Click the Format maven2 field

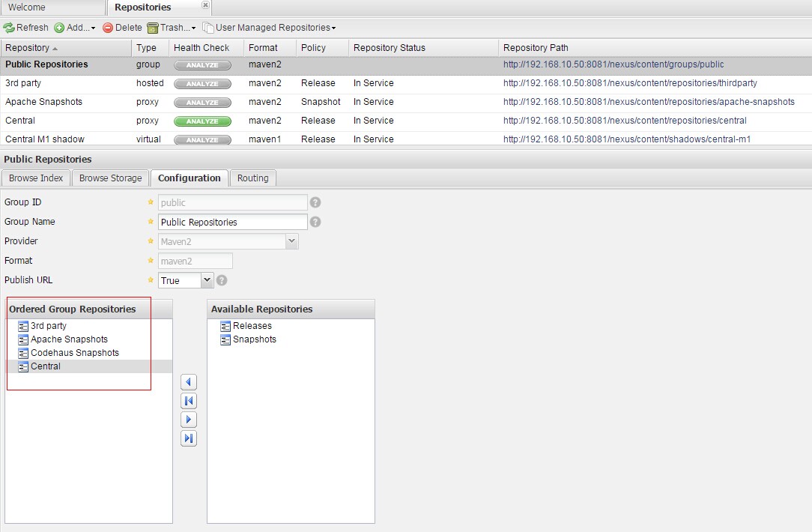coord(196,261)
